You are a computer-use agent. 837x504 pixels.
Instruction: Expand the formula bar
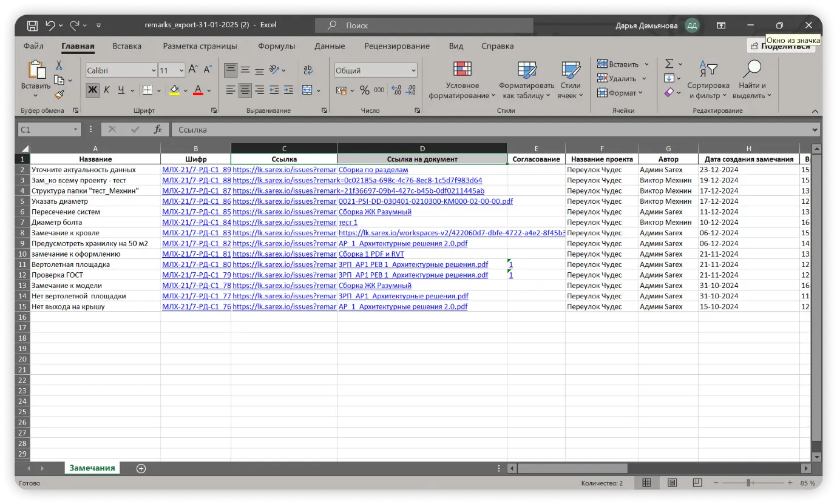click(x=815, y=130)
